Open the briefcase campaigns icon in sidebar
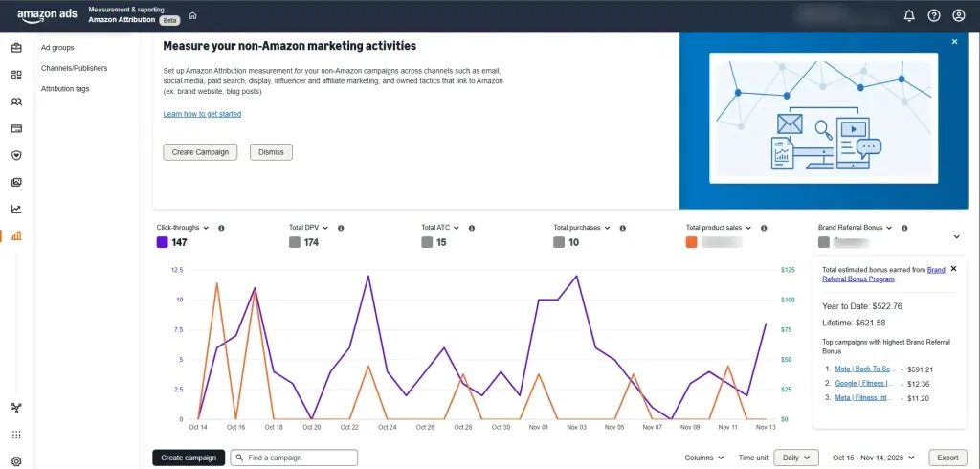The height and width of the screenshot is (469, 980). (16, 48)
